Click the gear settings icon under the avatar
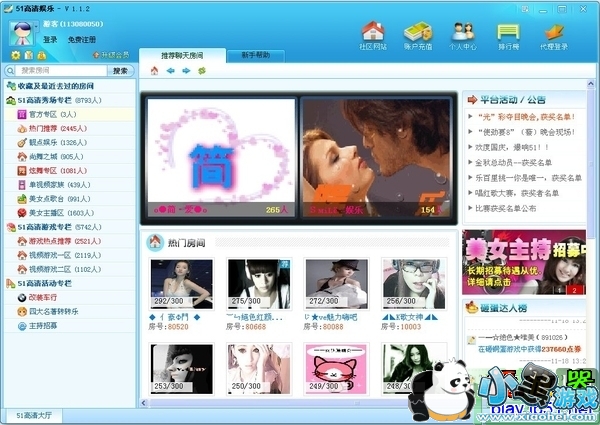 [15, 55]
